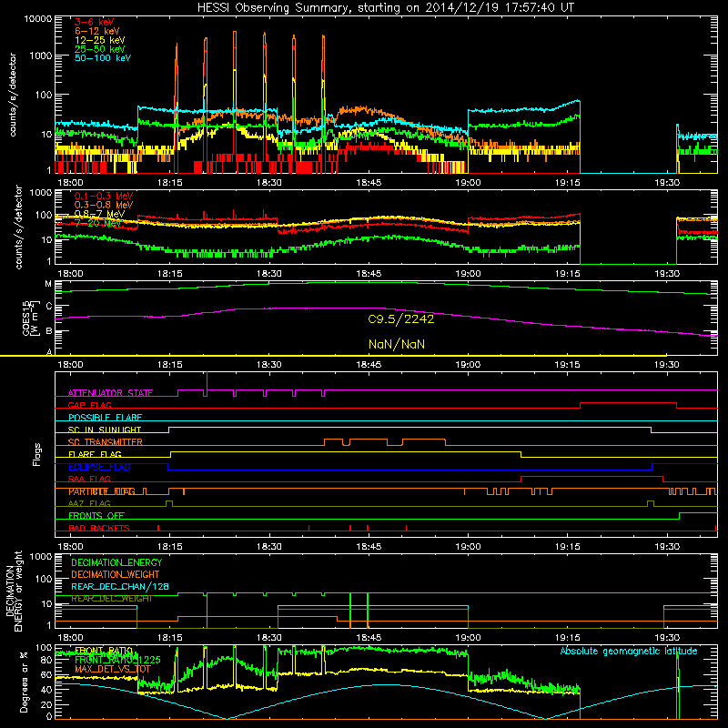Click the REAR_DEC_WEIGHT legend label
The image size is (728, 728).
coord(111,599)
